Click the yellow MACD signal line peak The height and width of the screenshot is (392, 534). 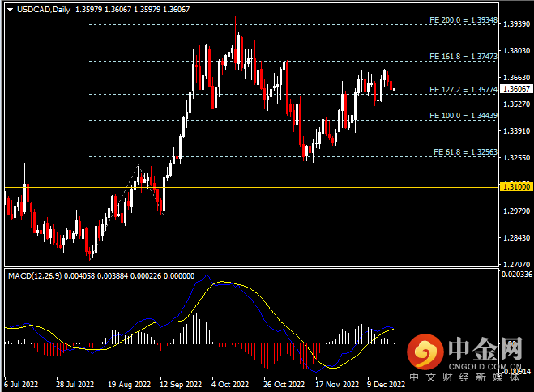(x=229, y=283)
